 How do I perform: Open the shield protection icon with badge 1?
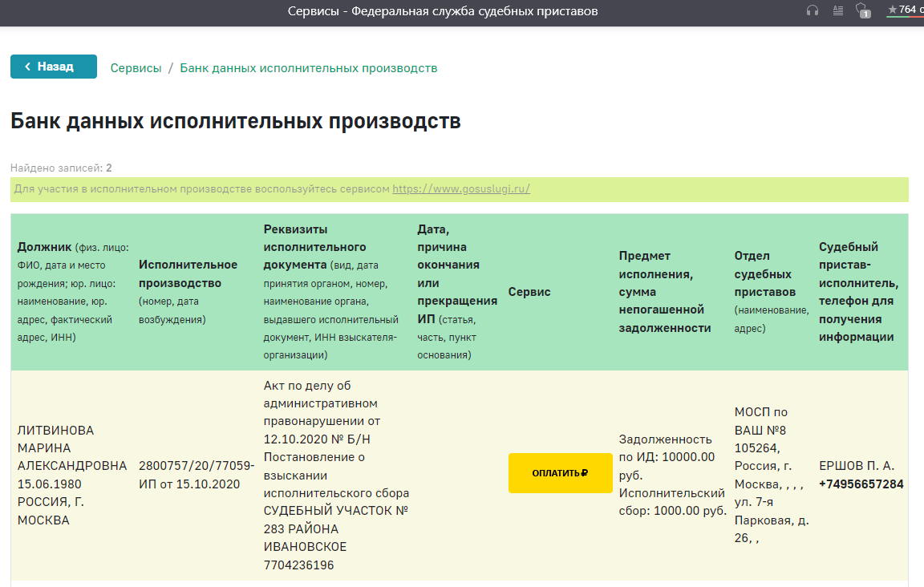[863, 10]
